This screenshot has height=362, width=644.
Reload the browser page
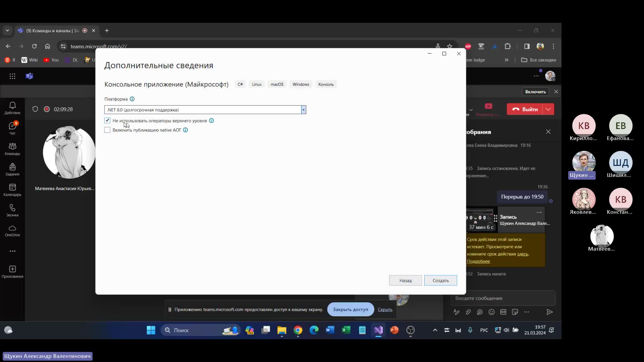click(34, 46)
